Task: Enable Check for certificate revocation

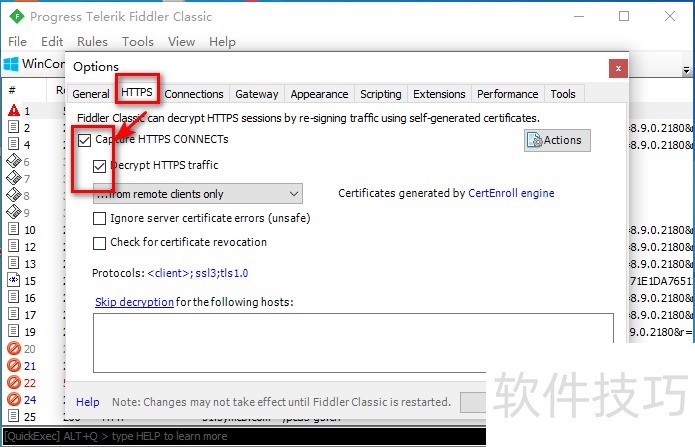Action: (99, 243)
